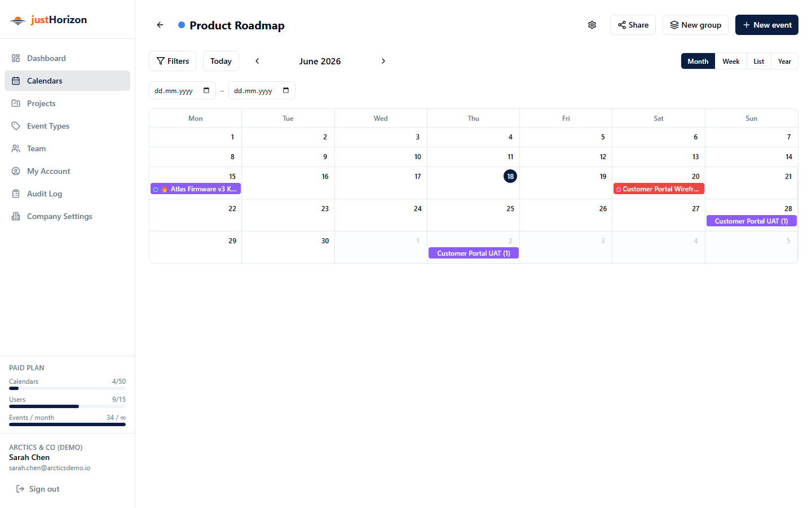Open the start date picker icon
The width and height of the screenshot is (812, 508).
[x=206, y=90]
